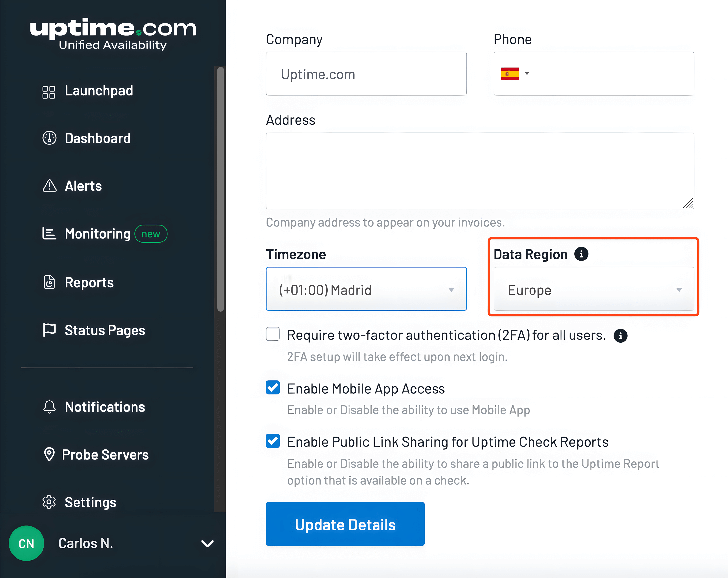The height and width of the screenshot is (578, 728).
Task: Go to Dashboard in the sidebar
Action: 98,138
